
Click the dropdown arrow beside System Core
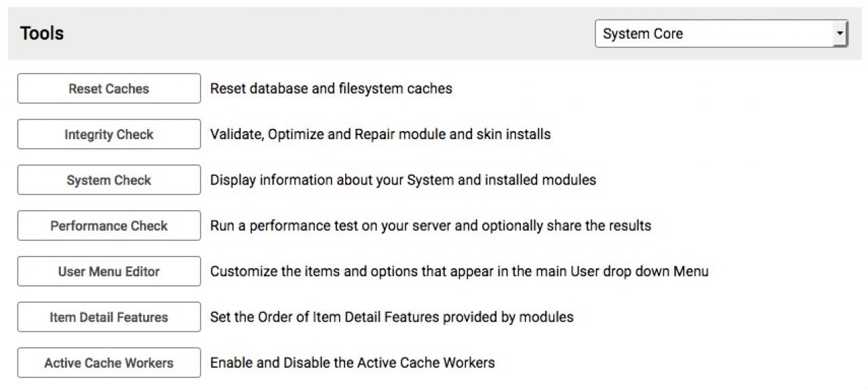pos(840,33)
